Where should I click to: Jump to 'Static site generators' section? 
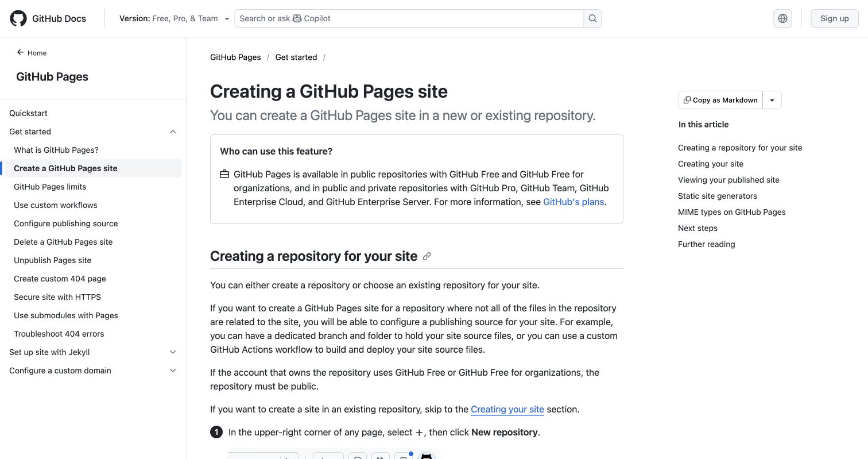[x=718, y=196]
